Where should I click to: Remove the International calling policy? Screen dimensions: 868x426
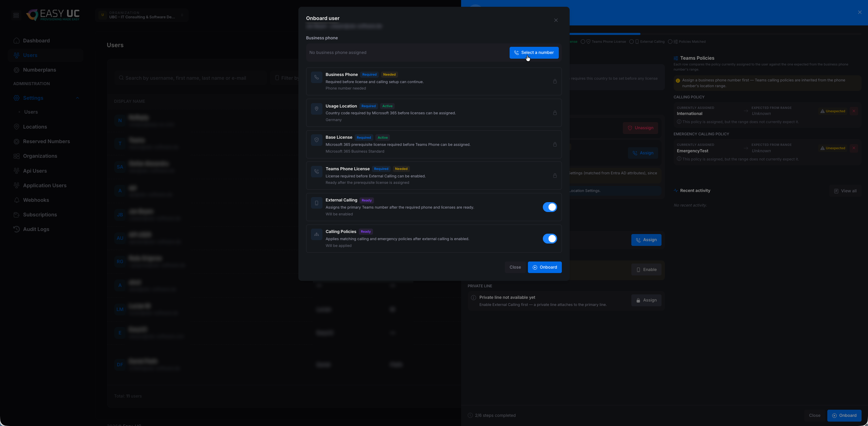pos(854,111)
